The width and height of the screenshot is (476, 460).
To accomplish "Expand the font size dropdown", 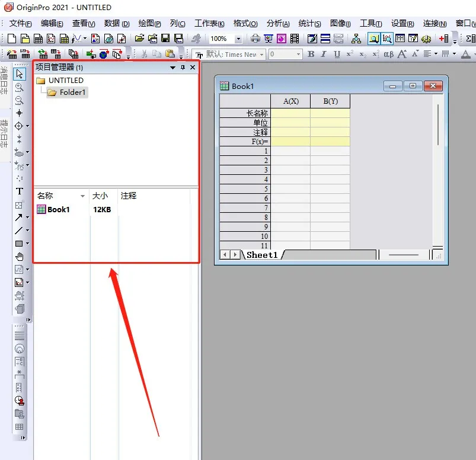I will (299, 55).
